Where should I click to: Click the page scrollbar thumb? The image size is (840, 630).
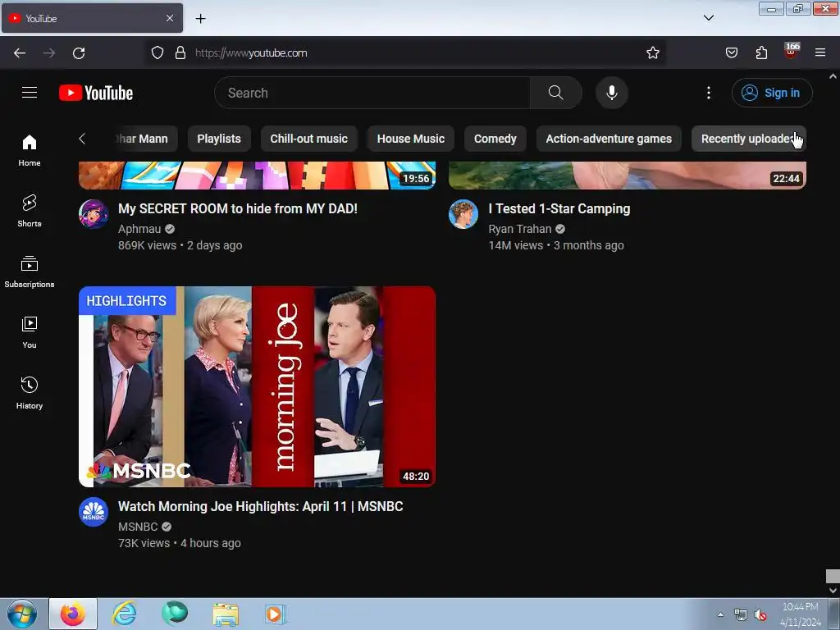[833, 577]
